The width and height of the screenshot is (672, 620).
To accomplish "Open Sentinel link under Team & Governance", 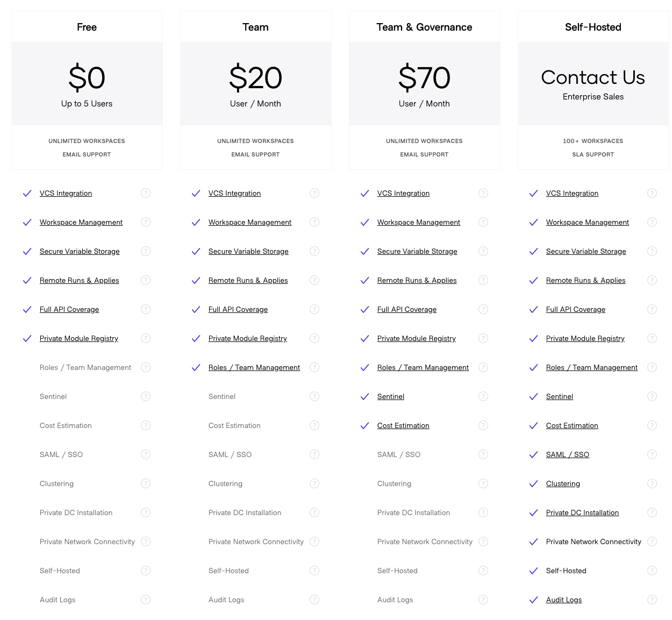I will [390, 396].
